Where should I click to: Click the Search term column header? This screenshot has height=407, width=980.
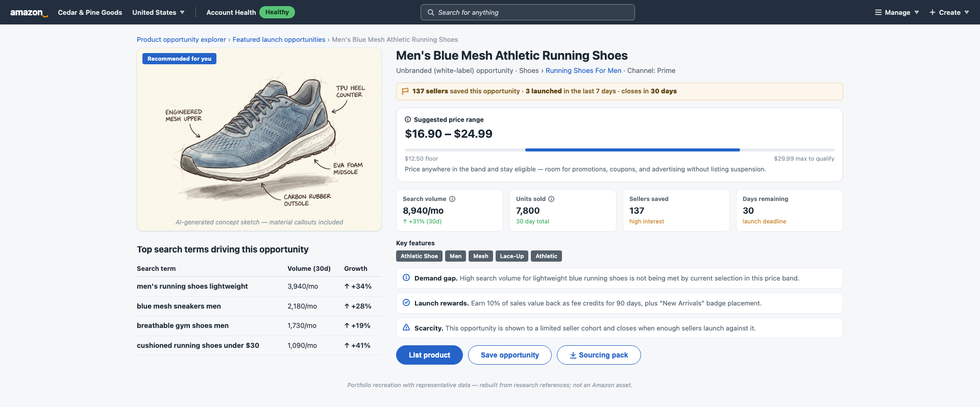[x=156, y=268]
